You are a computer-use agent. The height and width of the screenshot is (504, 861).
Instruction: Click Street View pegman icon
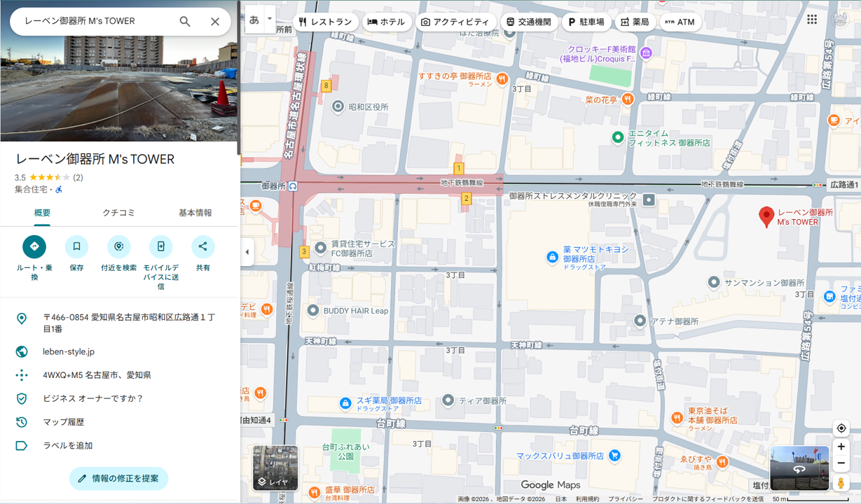841,483
